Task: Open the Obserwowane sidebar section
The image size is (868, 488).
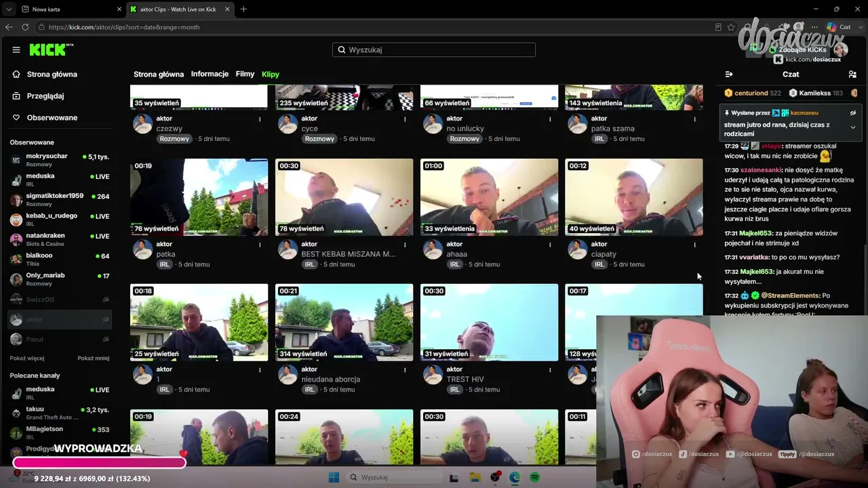Action: (52, 118)
